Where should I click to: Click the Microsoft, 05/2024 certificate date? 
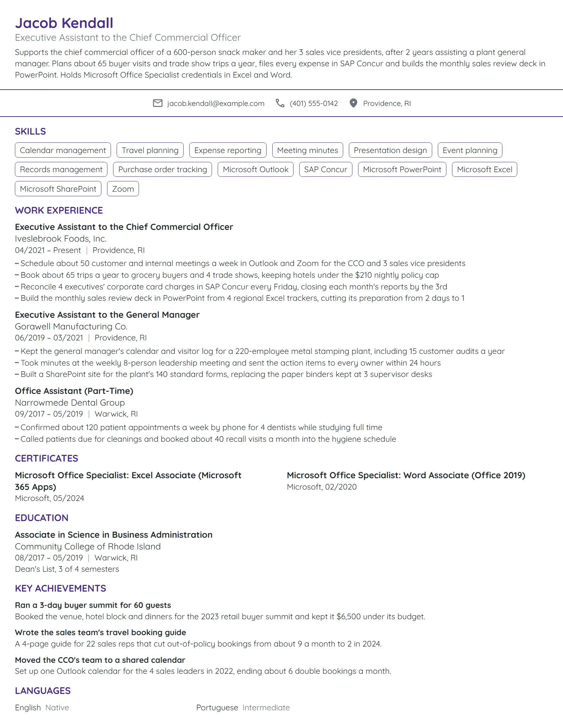(49, 498)
